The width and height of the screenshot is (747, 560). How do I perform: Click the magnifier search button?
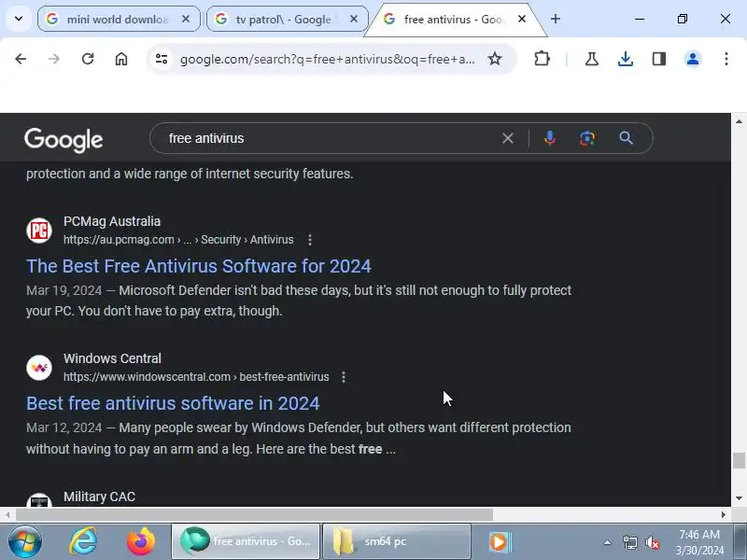click(626, 138)
